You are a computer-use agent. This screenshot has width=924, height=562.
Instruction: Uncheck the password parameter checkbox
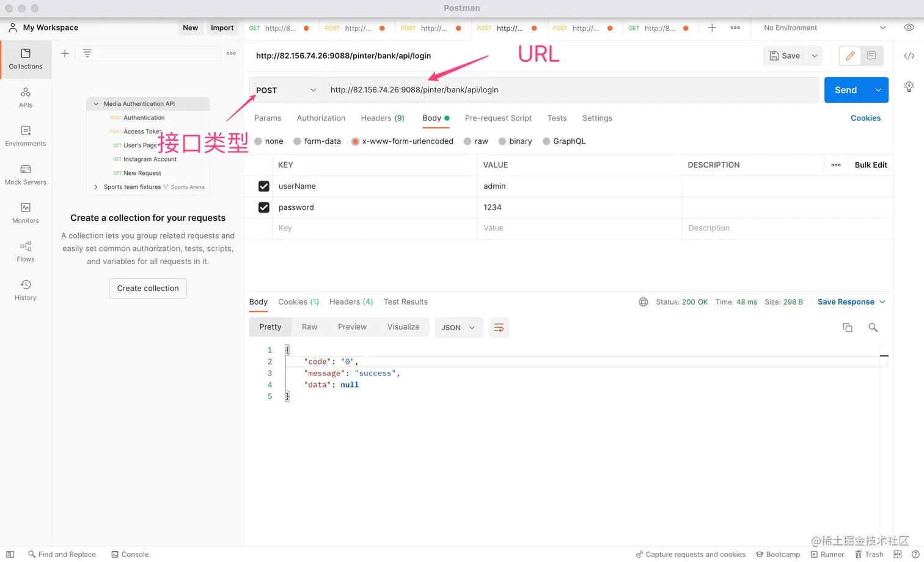click(x=264, y=207)
